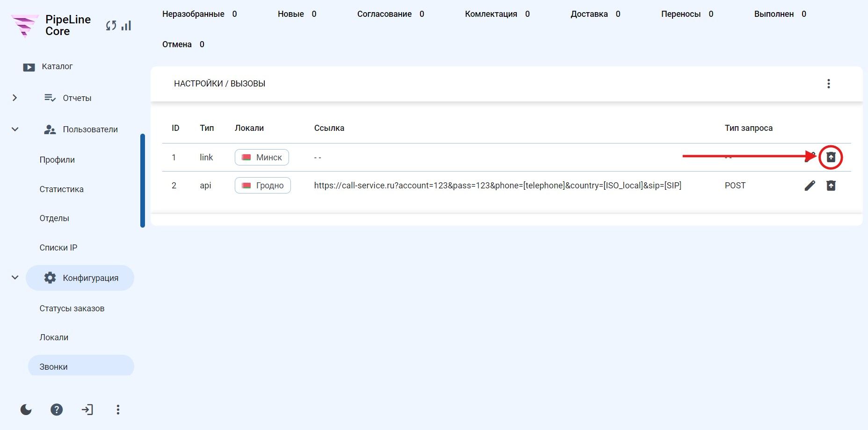Click the Минск locale chip
Screen dimensions: 868x430
coord(262,157)
